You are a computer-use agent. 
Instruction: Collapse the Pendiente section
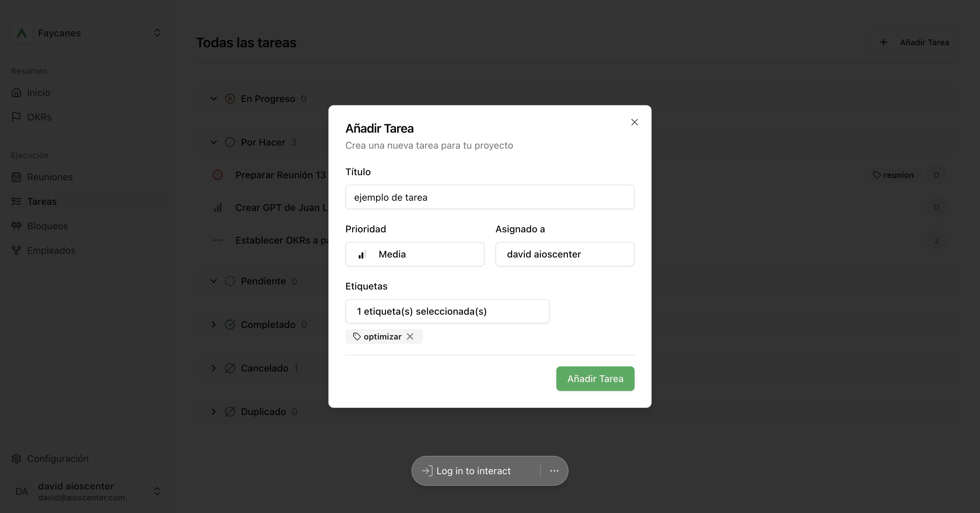[x=214, y=281]
